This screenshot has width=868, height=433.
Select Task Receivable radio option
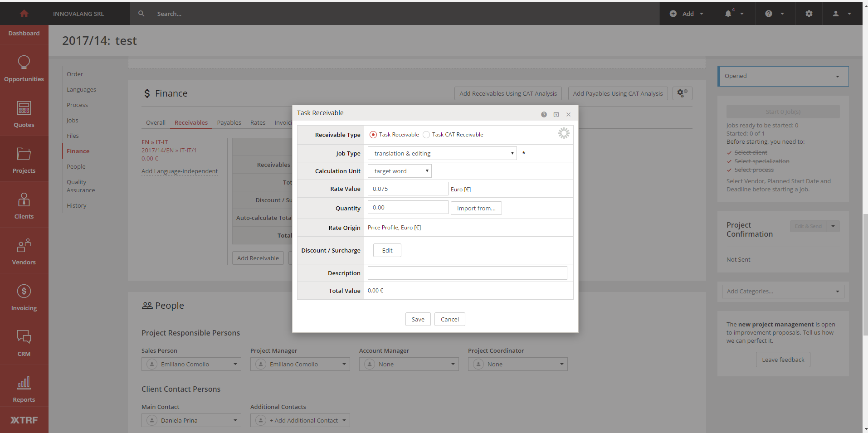373,135
